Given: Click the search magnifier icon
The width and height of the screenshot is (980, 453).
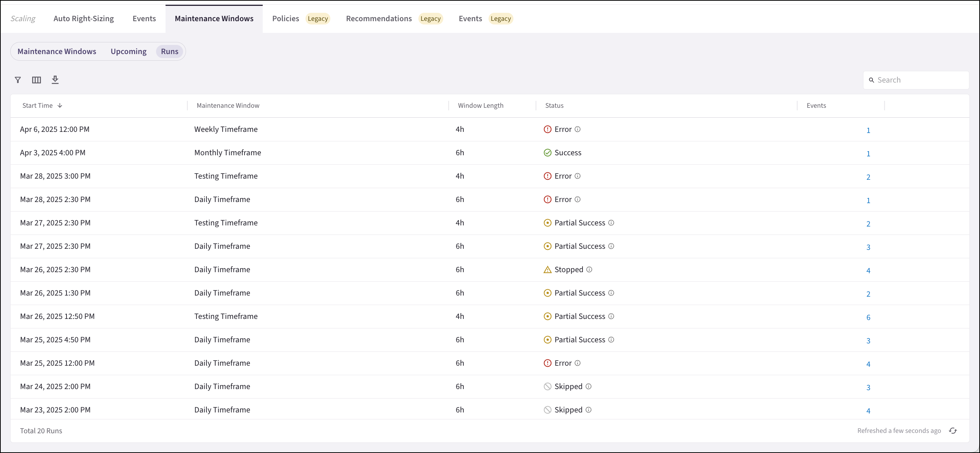Looking at the screenshot, I should [872, 80].
